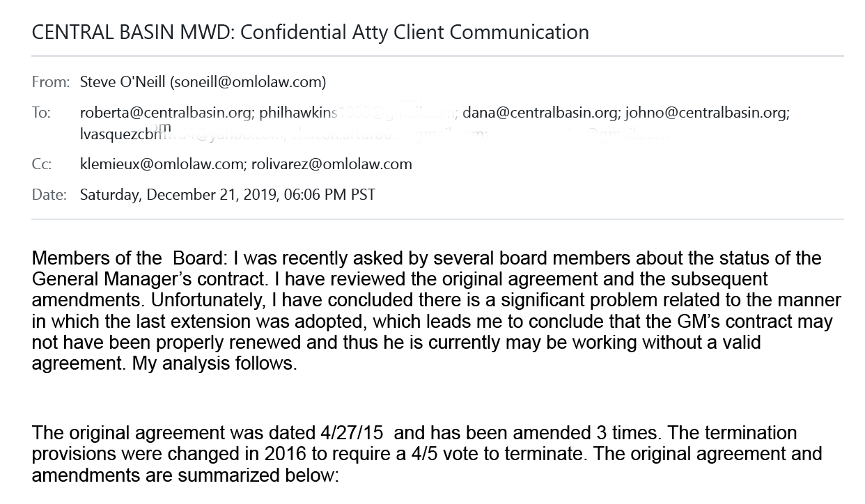The width and height of the screenshot is (865, 504).
Task: Click the "To:" header label
Action: [x=41, y=113]
